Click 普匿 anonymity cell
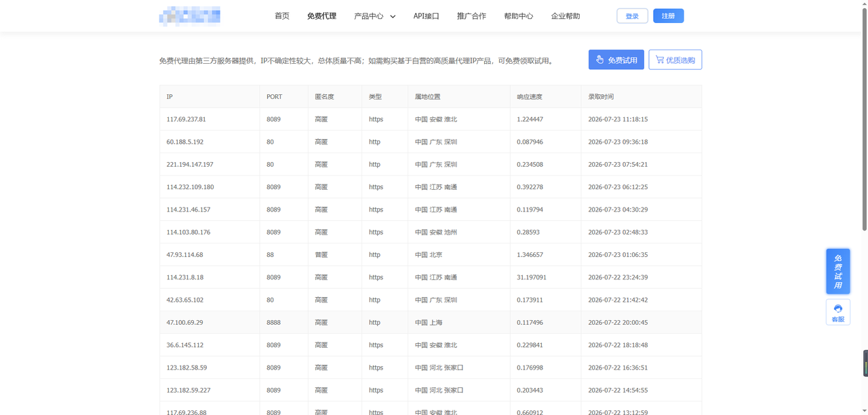This screenshot has width=868, height=415. pyautogui.click(x=321, y=255)
